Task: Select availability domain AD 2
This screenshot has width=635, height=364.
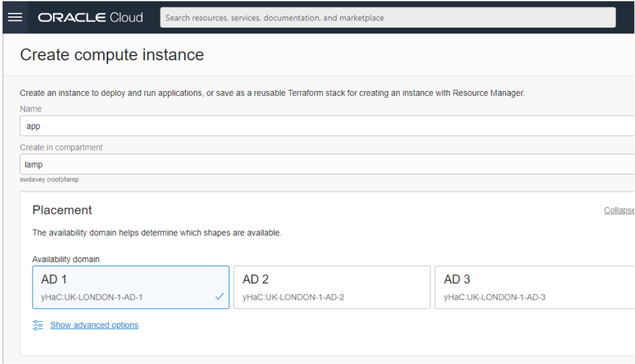Action: (332, 287)
